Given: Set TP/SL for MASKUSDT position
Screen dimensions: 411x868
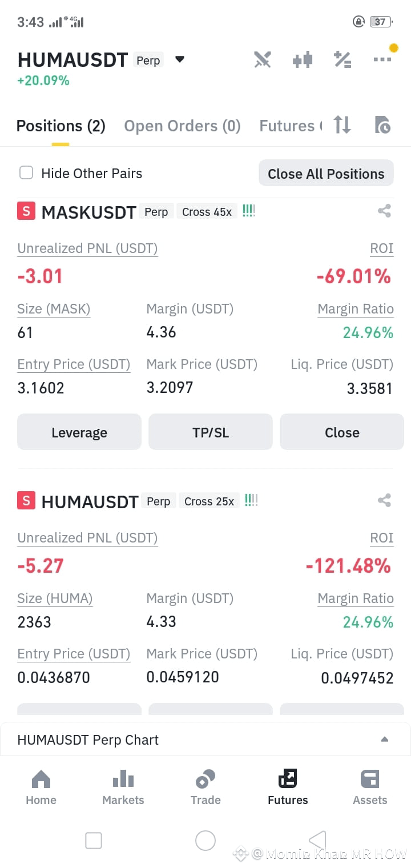Looking at the screenshot, I should (x=211, y=432).
